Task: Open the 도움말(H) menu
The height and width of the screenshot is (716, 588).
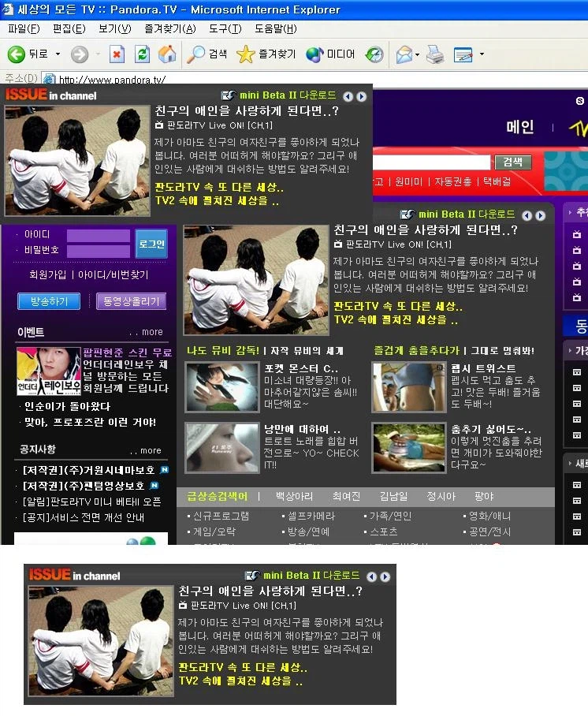Action: 276,28
